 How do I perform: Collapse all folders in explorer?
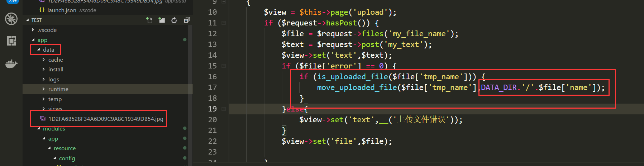(x=186, y=20)
